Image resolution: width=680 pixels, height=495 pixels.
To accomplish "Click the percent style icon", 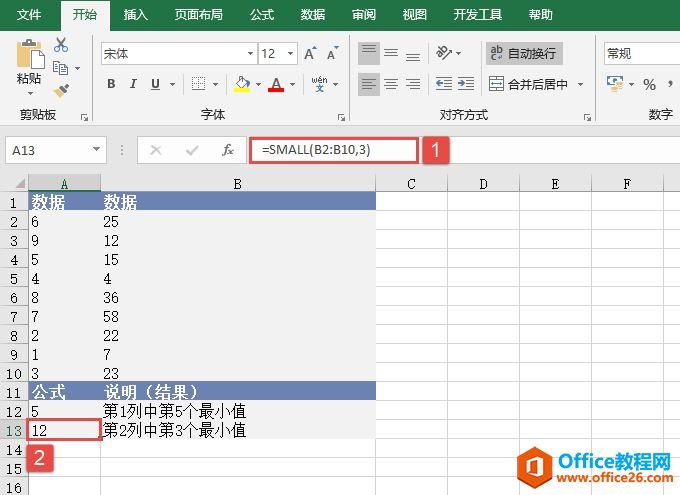I will coord(649,84).
